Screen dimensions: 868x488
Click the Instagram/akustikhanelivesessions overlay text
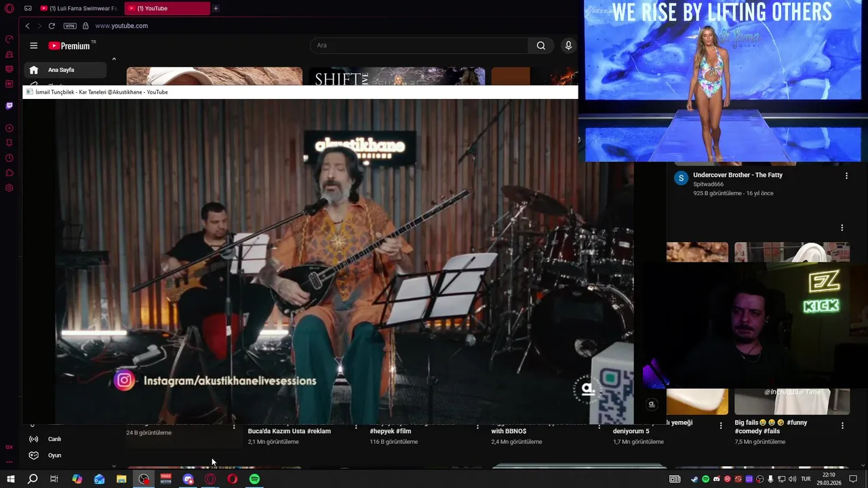coord(230,381)
